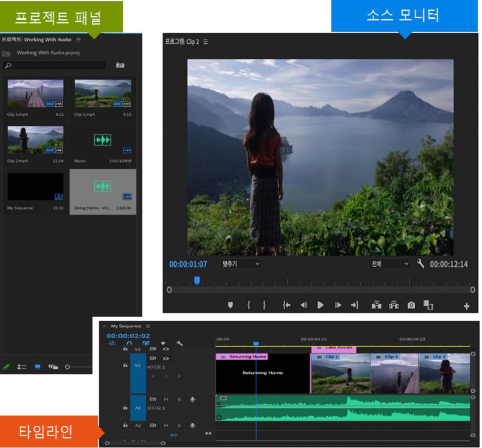Select the Clip 1.mp4 thumbnail
Screen dimensions: 482x448
[103, 94]
